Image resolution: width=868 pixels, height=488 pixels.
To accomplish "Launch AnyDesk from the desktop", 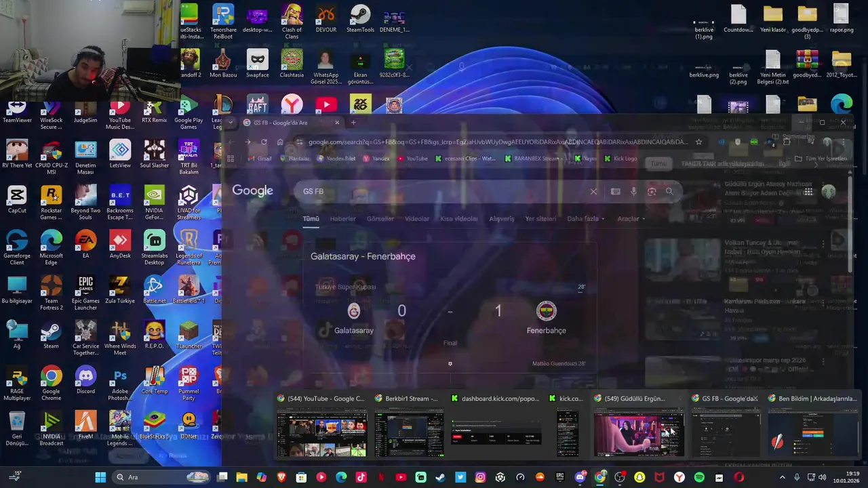I will 120,245.
